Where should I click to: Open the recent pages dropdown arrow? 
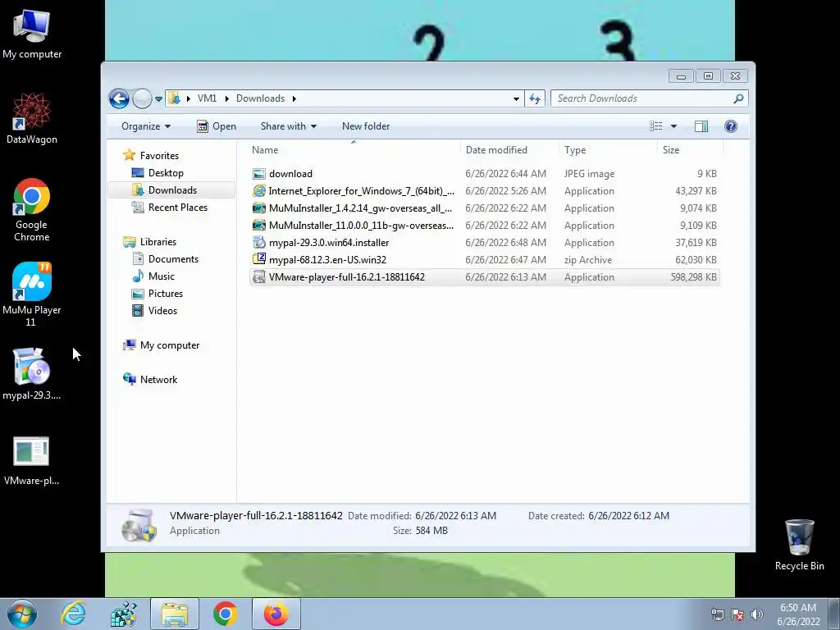click(158, 99)
